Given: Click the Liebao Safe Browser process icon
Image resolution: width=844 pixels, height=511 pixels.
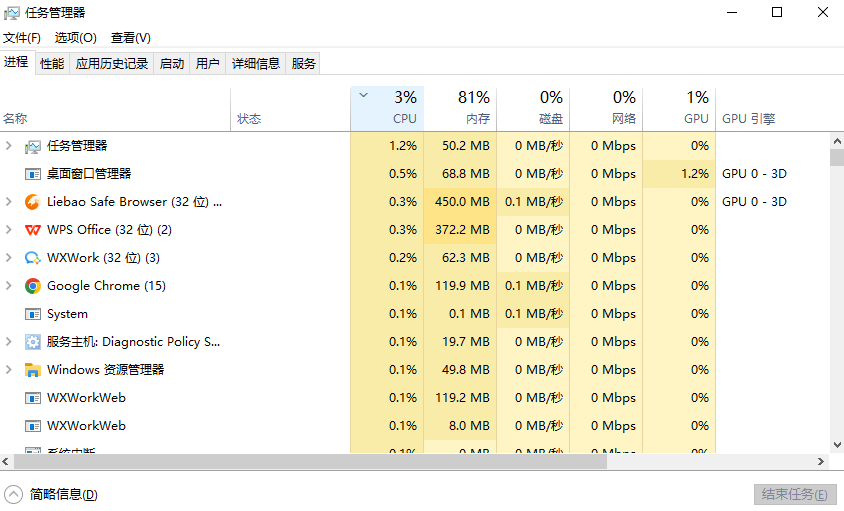Looking at the screenshot, I should point(33,202).
